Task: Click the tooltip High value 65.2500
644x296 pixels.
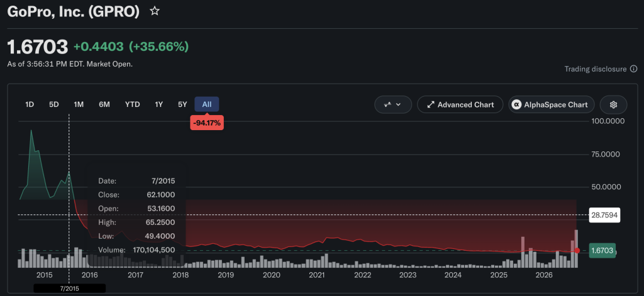Action: tap(160, 222)
